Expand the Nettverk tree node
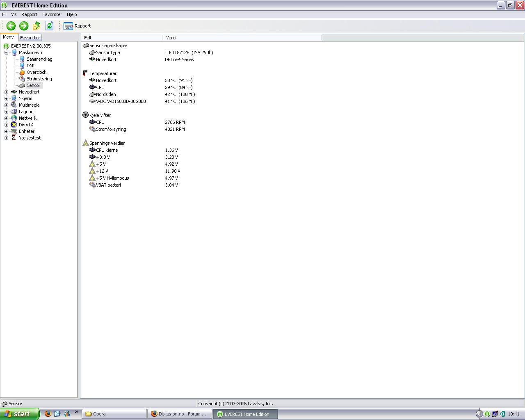 pyautogui.click(x=7, y=118)
